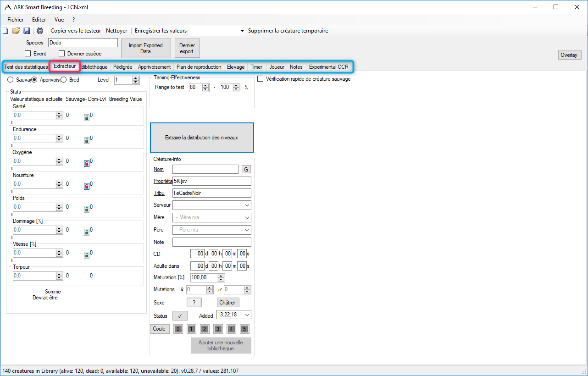This screenshot has width=588, height=376.
Task: Click the Note input field
Action: (x=212, y=242)
